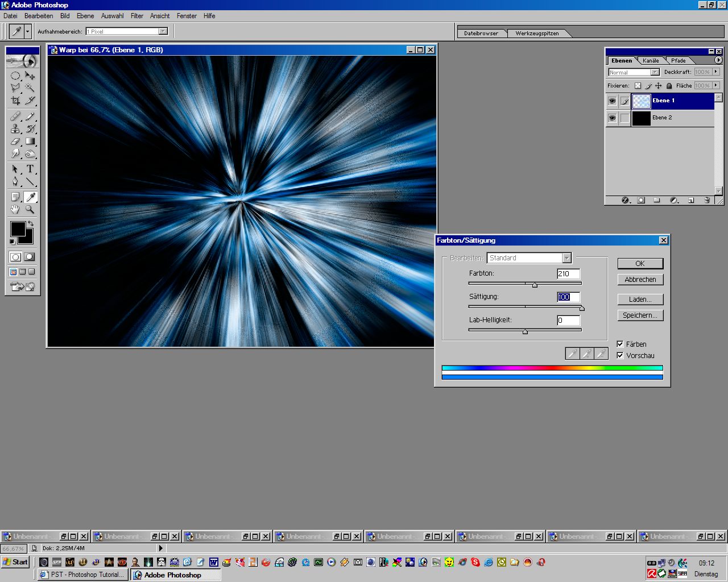Add layer mask in Ebenen panel

pos(641,200)
